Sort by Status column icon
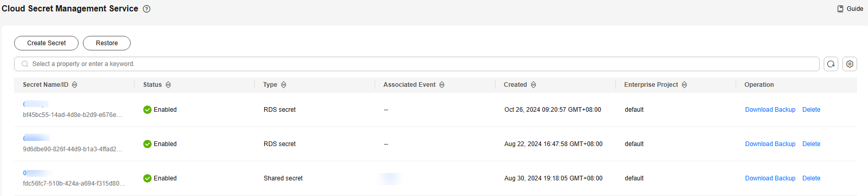 (x=168, y=85)
